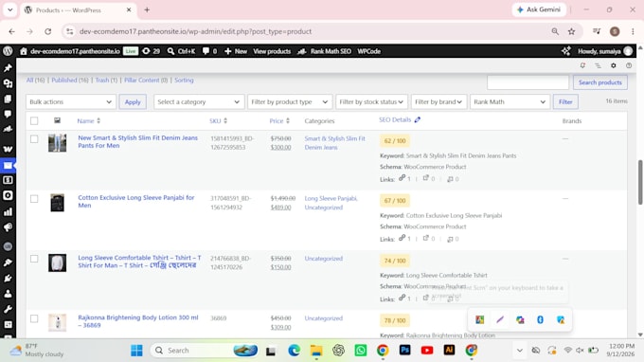The height and width of the screenshot is (362, 644).
Task: Open the Users icon in sidebar
Action: (8, 294)
